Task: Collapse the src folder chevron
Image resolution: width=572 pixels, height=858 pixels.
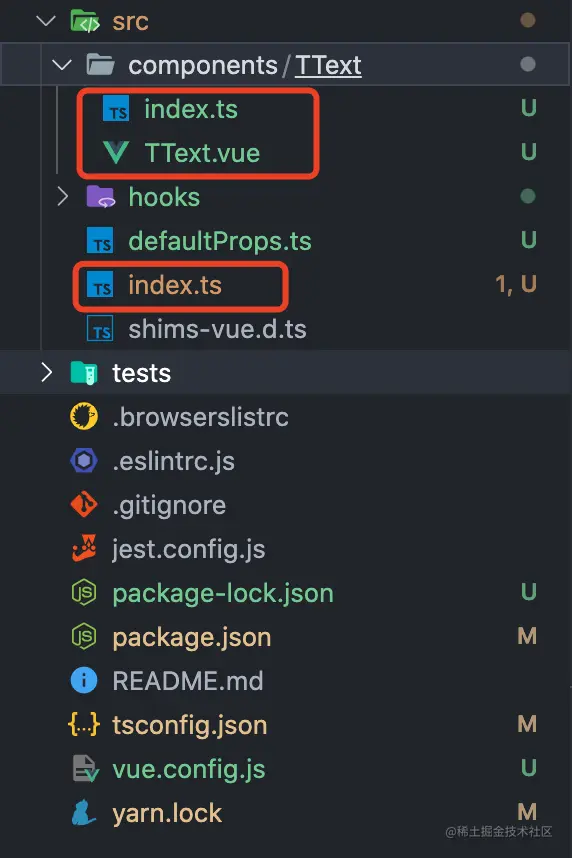Action: (x=46, y=21)
